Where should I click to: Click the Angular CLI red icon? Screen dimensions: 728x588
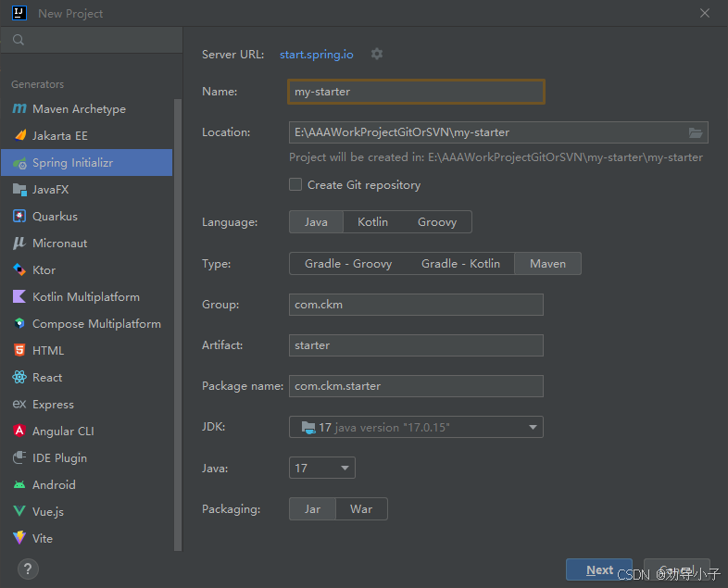[x=19, y=432]
